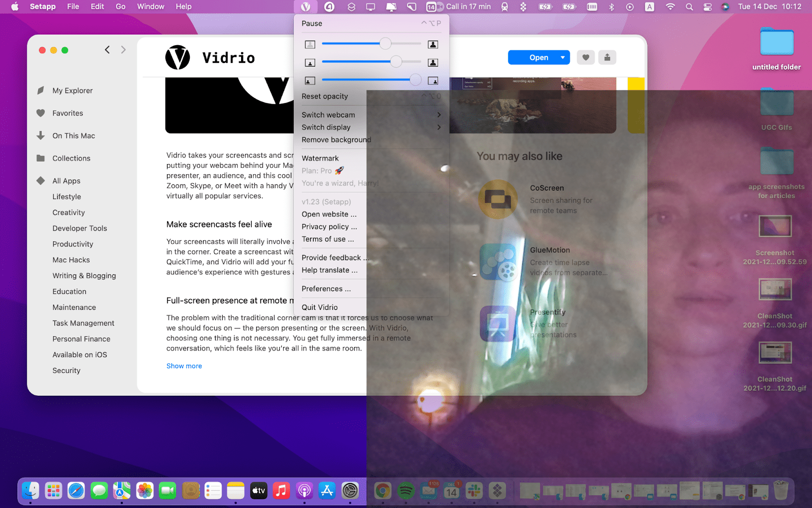Click the Spotlight search icon in menu bar
The width and height of the screenshot is (812, 508).
point(689,7)
